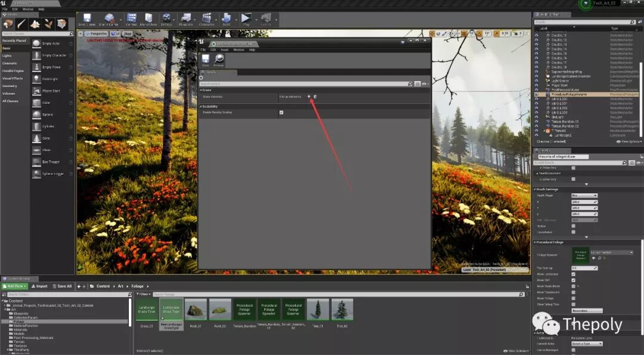The image size is (644, 355).
Task: Toggle Allow Foliage checkbox
Action: [x=574, y=298]
